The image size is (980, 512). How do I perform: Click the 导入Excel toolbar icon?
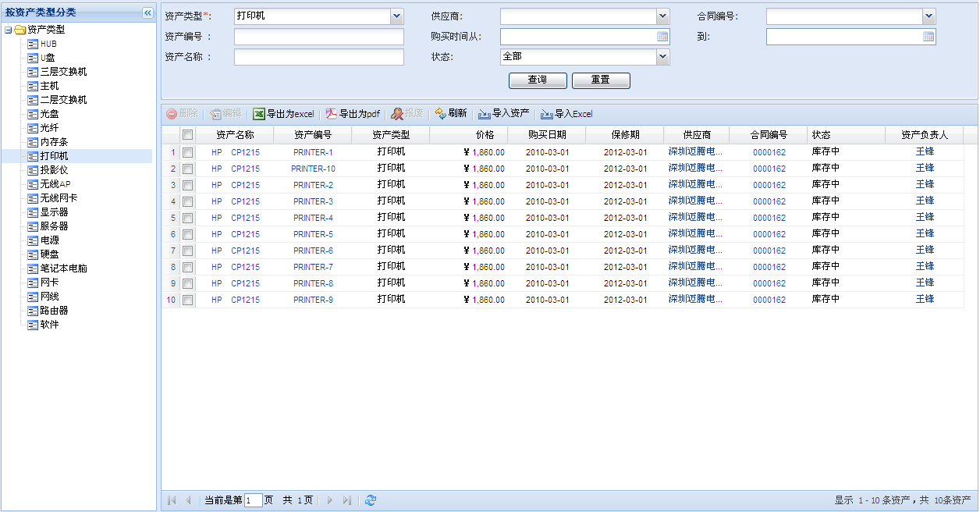pyautogui.click(x=547, y=114)
